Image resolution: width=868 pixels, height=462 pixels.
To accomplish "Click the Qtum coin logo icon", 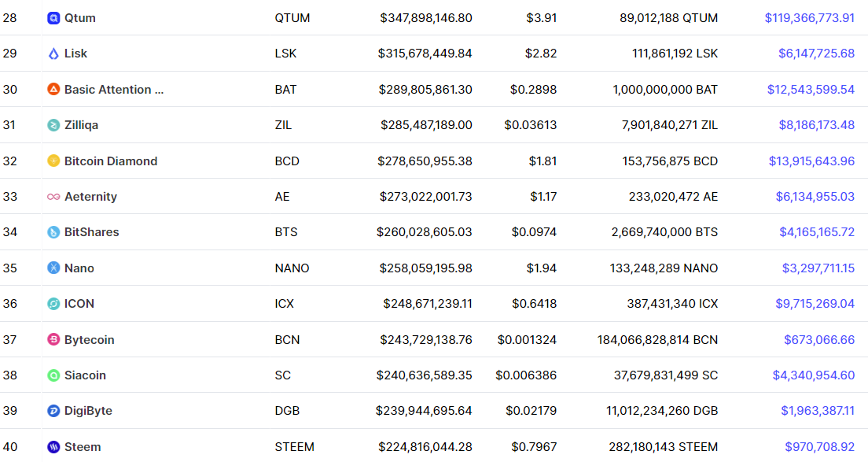I will pyautogui.click(x=53, y=18).
